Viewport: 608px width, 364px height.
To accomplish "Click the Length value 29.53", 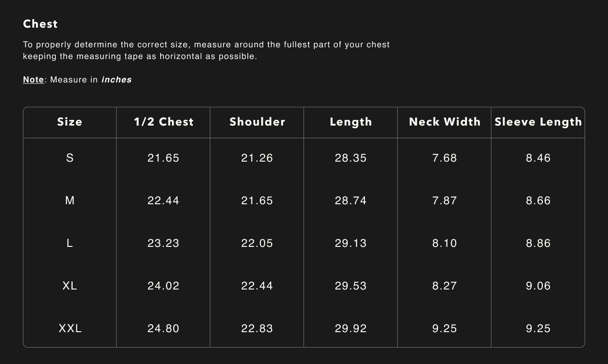I will pos(351,286).
